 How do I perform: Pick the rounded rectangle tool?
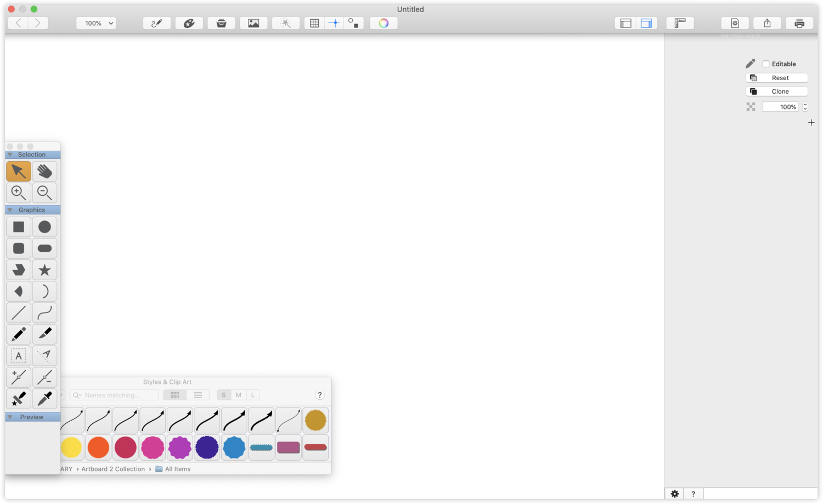coord(19,248)
